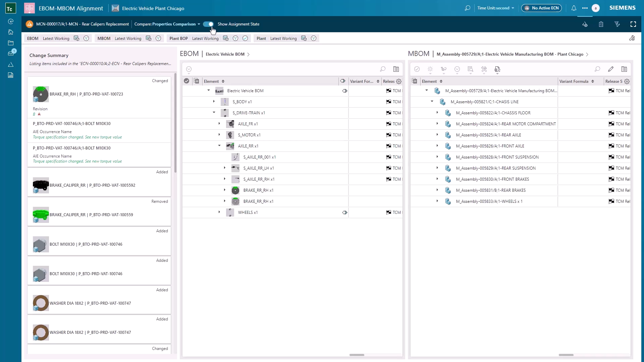Image resolution: width=644 pixels, height=362 pixels.
Task: Collapse the M_Assembly-005821 CHASIS LINE node
Action: tap(432, 102)
